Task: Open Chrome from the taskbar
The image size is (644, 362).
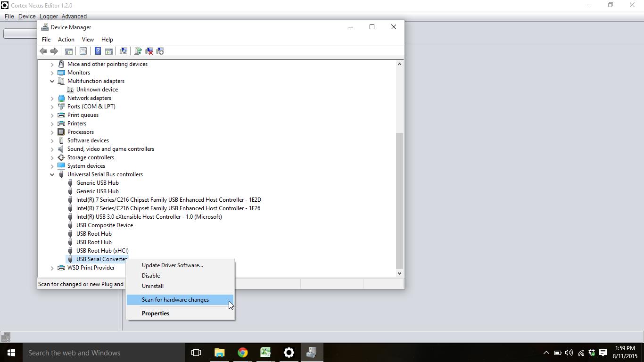Action: click(x=242, y=353)
